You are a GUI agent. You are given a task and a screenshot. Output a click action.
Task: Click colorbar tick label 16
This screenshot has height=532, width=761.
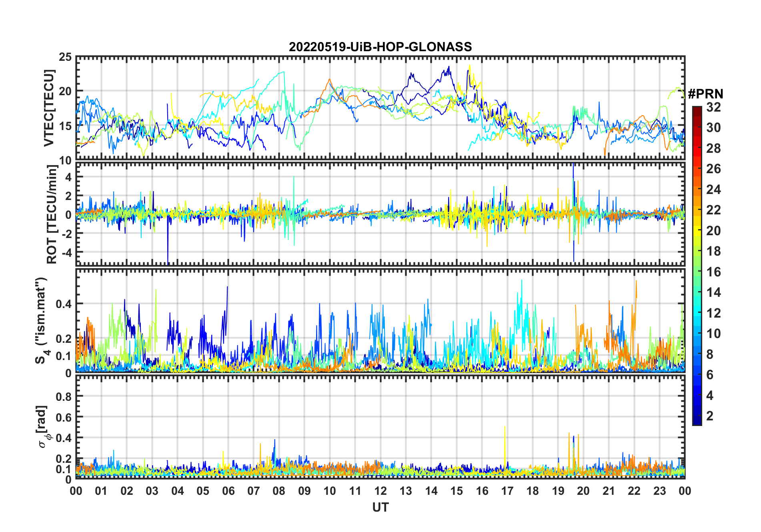pyautogui.click(x=713, y=272)
